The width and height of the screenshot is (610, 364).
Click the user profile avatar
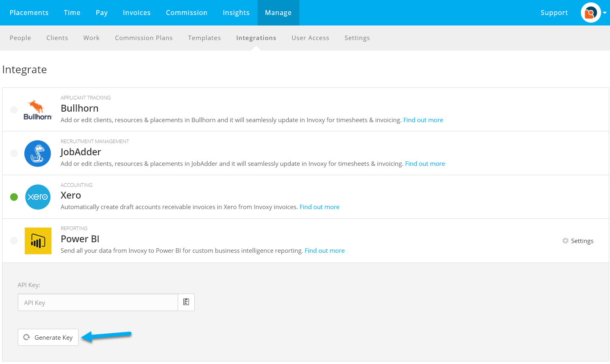[x=591, y=13]
